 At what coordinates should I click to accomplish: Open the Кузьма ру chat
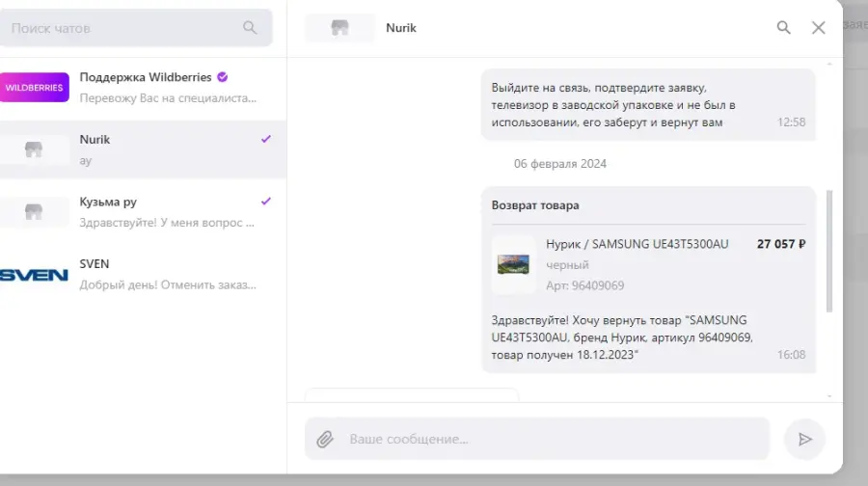coord(144,211)
